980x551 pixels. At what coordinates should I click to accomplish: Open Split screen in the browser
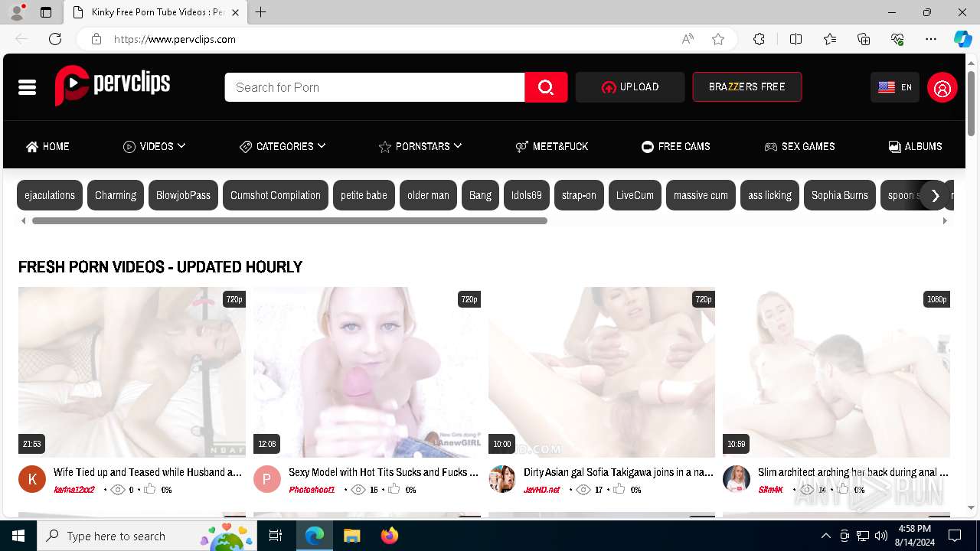click(795, 39)
